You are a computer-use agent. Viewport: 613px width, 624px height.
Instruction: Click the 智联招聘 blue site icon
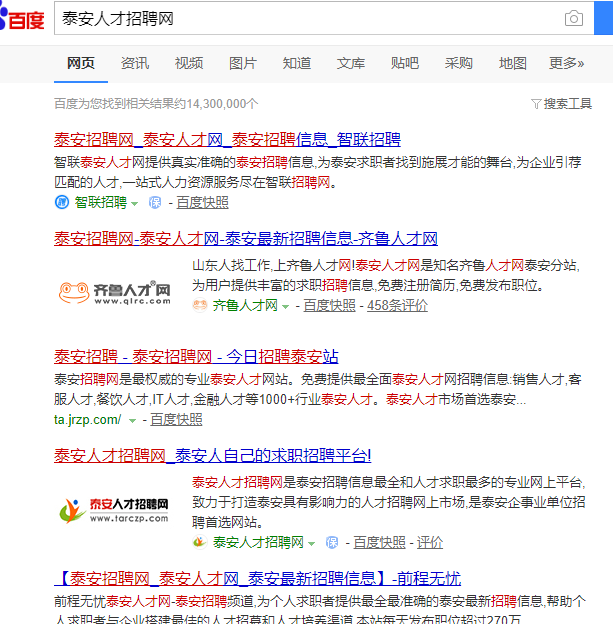coord(62,202)
